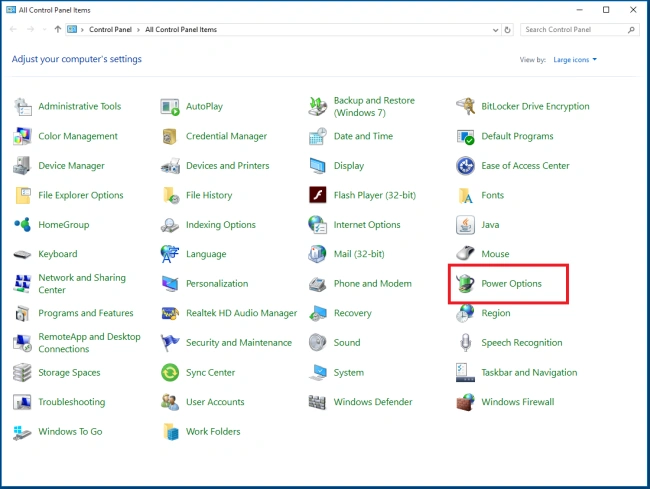Viewport: 650px width, 489px height.
Task: Select All Control Panel Items breadcrumb
Action: (x=181, y=29)
